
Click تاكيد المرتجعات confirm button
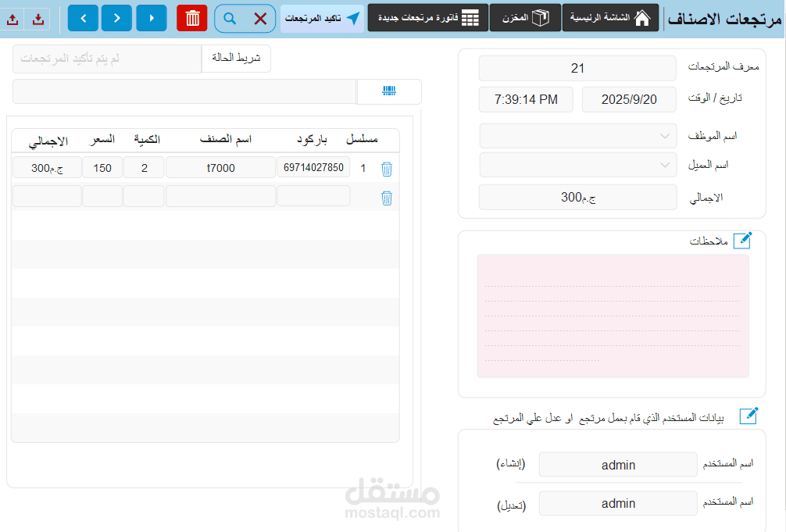pos(323,19)
